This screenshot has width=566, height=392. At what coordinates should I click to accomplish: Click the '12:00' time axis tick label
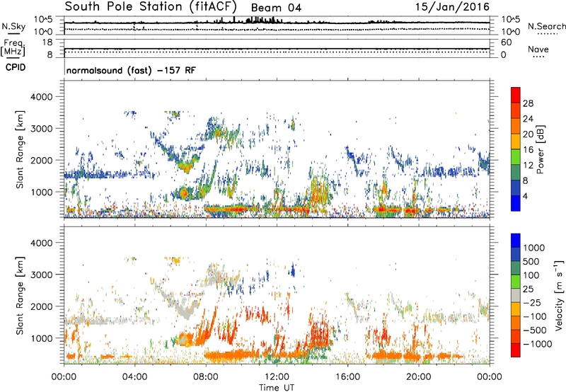pyautogui.click(x=277, y=377)
